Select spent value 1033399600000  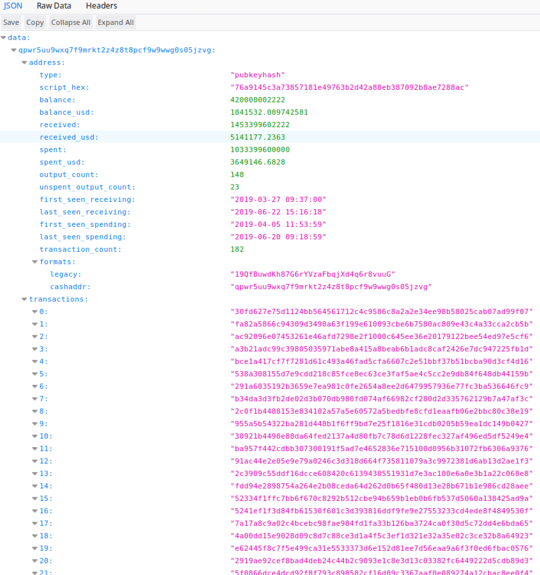pyautogui.click(x=260, y=150)
